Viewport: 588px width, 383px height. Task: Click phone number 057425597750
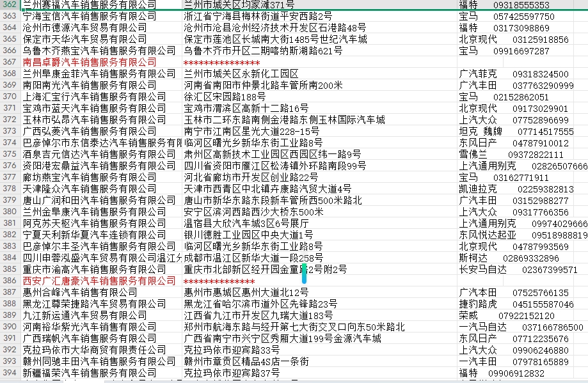point(524,17)
